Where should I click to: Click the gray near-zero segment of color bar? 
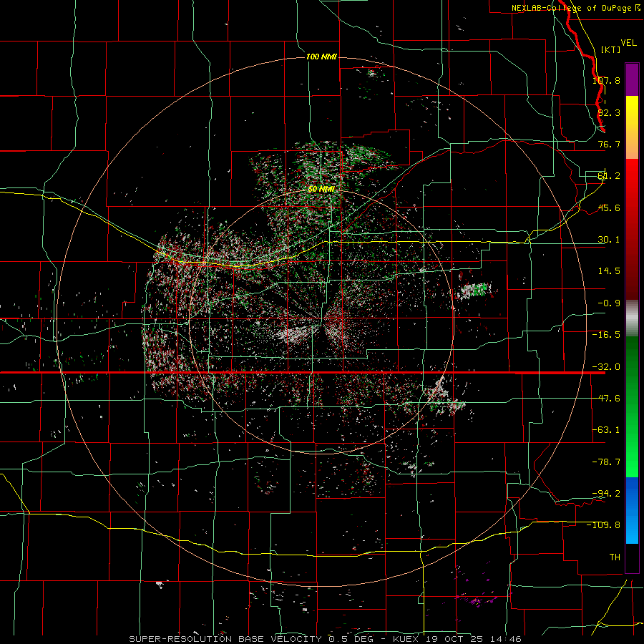pos(632,318)
